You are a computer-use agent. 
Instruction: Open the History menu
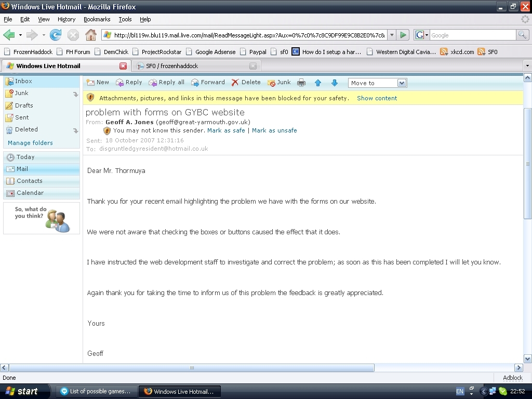click(x=66, y=19)
